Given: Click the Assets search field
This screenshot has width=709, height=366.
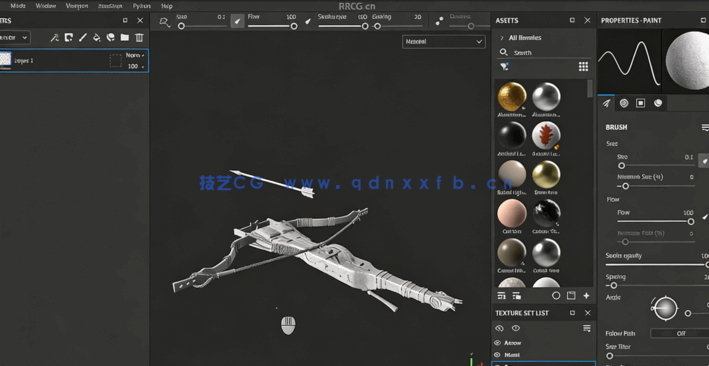Looking at the screenshot, I should [545, 52].
